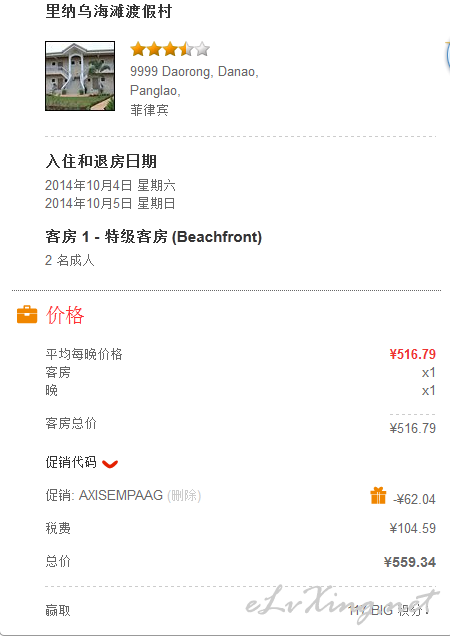Click the 入住和退房日期 heading
The image size is (450, 637).
(x=101, y=161)
